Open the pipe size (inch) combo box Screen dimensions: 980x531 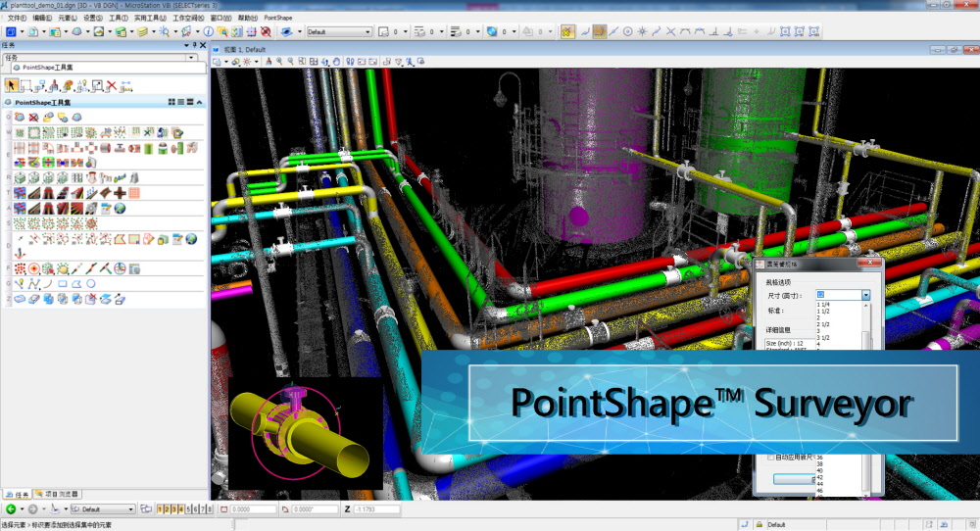[x=843, y=295]
